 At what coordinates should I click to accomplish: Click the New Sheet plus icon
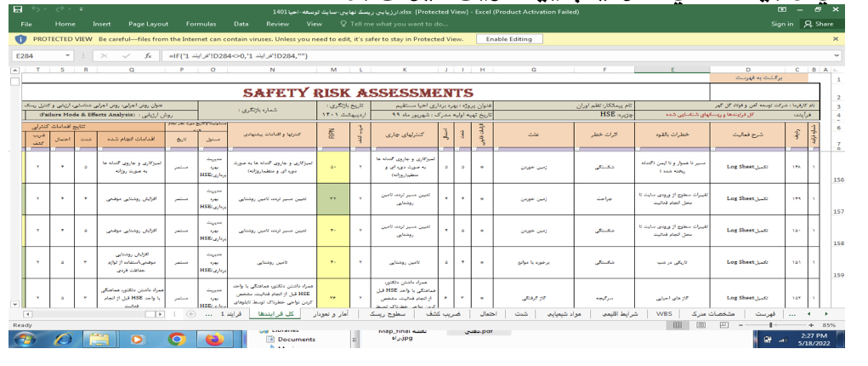tap(191, 314)
